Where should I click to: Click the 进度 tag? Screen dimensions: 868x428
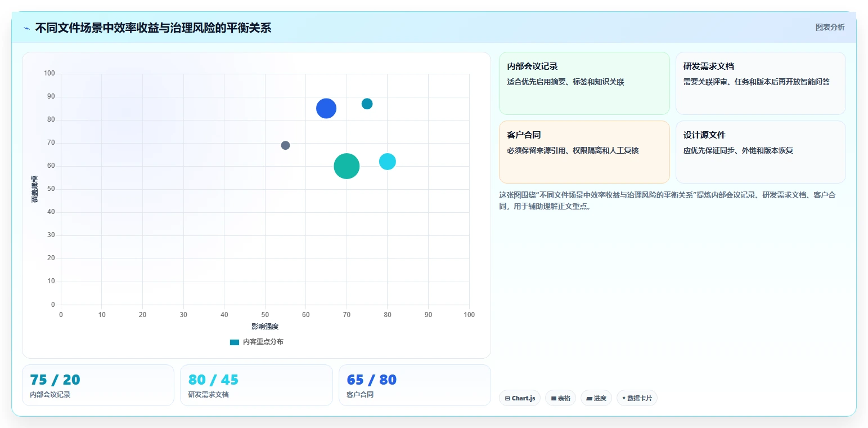coord(596,398)
